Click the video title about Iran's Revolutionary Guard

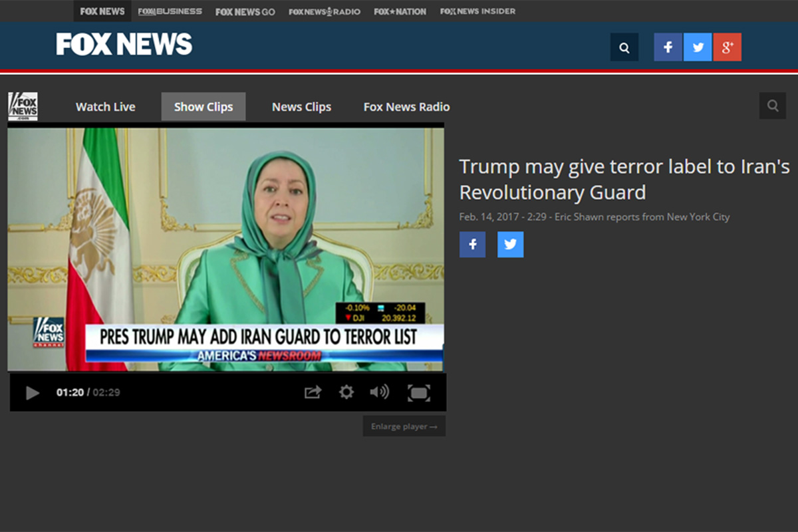click(x=624, y=179)
